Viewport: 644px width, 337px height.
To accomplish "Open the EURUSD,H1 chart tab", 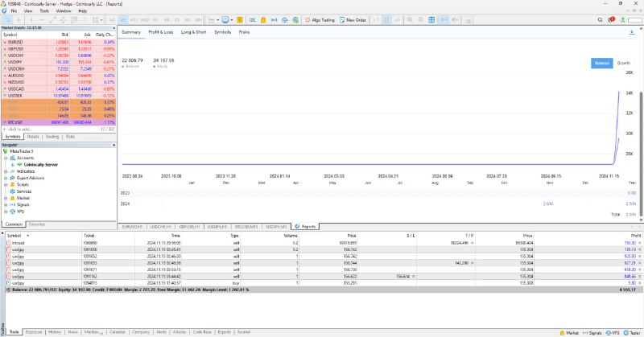I will pyautogui.click(x=132, y=227).
